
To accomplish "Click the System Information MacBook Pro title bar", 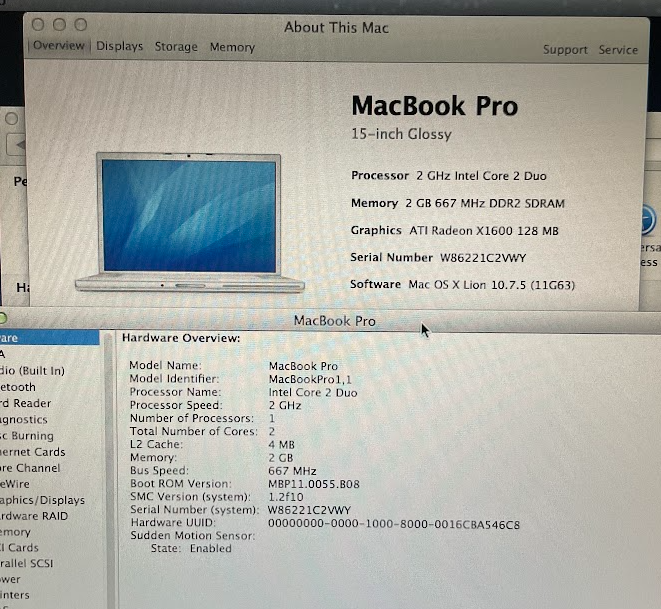I will pos(334,321).
